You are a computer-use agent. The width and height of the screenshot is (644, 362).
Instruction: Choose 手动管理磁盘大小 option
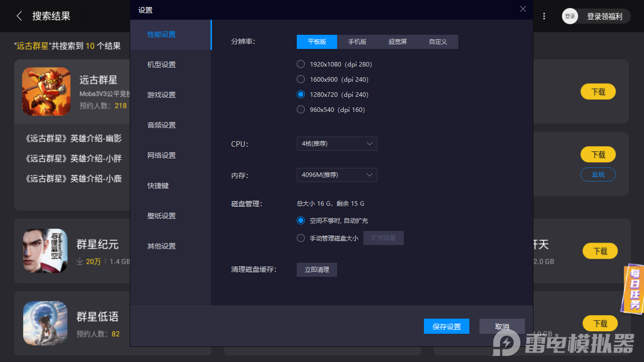(328, 238)
